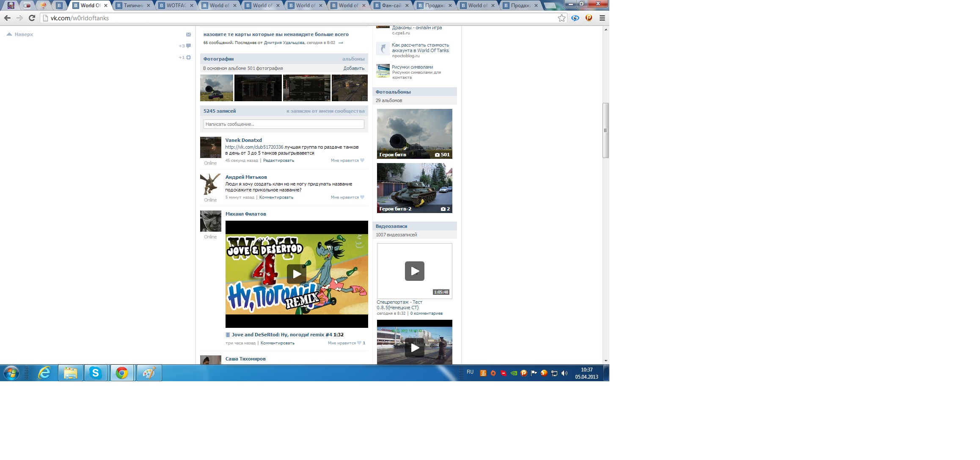Click the Написать сообщение input field
This screenshot has height=460, width=980.
[x=284, y=124]
